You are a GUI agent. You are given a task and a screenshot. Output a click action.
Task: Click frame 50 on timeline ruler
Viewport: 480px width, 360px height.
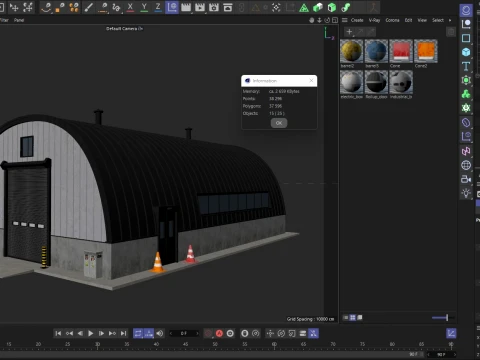pyautogui.click(x=215, y=344)
